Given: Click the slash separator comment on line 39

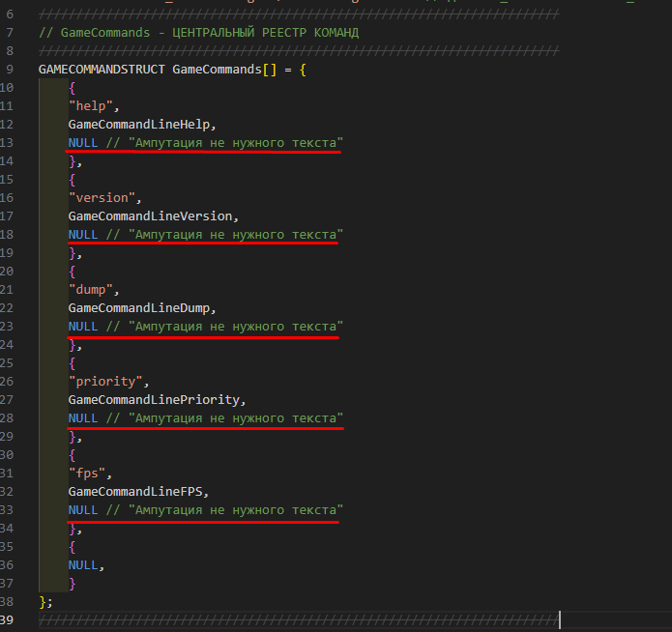Looking at the screenshot, I should pos(299,620).
